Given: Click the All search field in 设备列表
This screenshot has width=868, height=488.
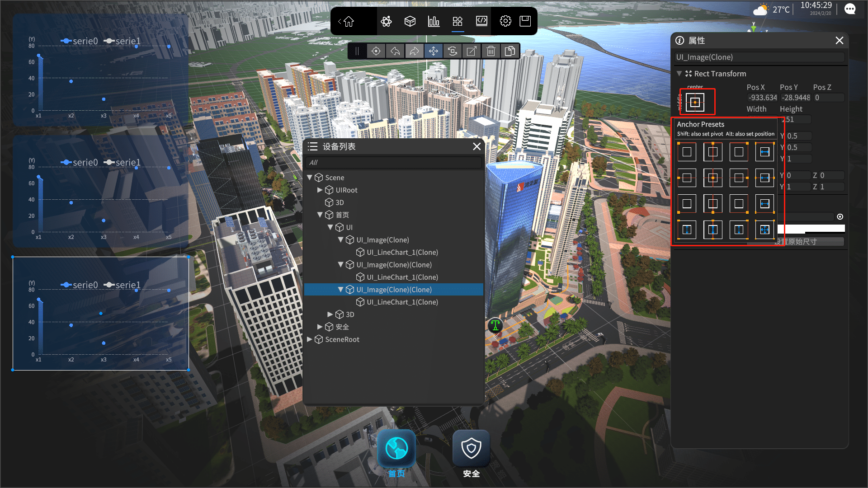Looking at the screenshot, I should 393,163.
